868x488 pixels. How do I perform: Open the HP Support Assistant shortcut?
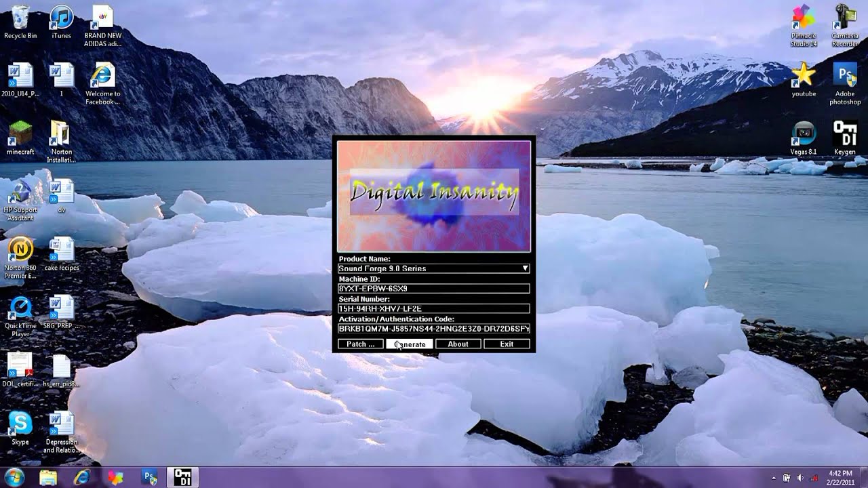(20, 201)
